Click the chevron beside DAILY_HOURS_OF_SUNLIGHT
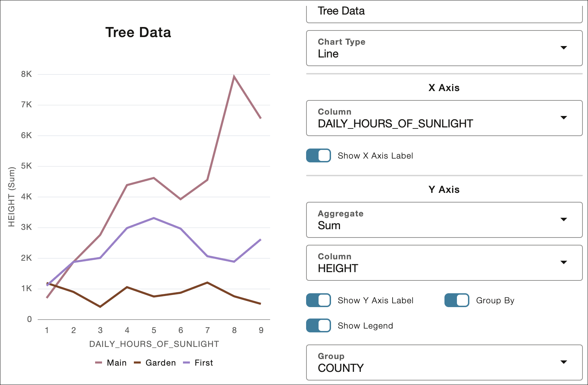The height and width of the screenshot is (385, 588). tap(564, 118)
